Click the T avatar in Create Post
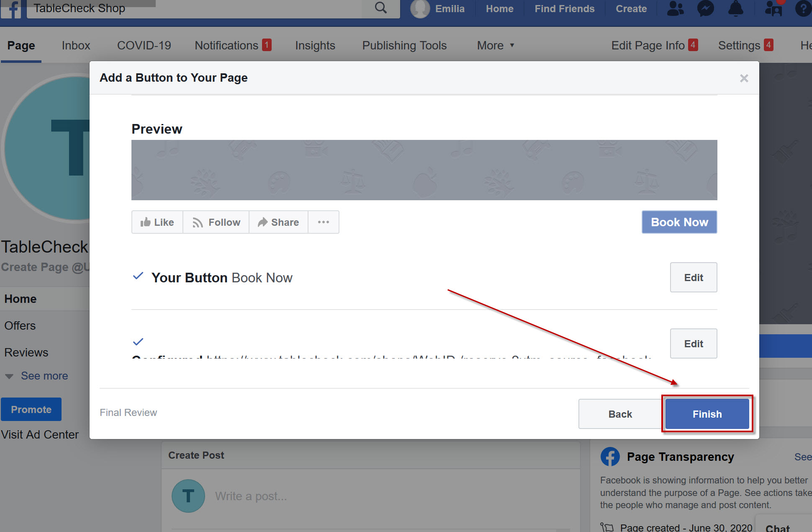Viewport: 812px width, 532px height. (x=188, y=496)
